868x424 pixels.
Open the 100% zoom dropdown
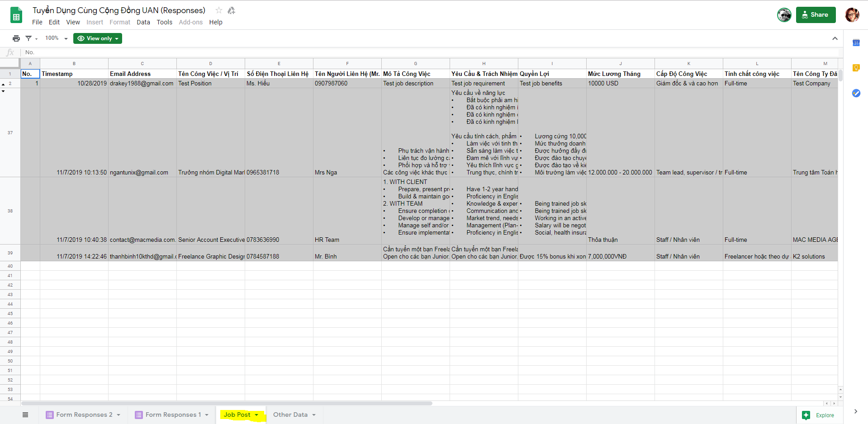pyautogui.click(x=56, y=38)
